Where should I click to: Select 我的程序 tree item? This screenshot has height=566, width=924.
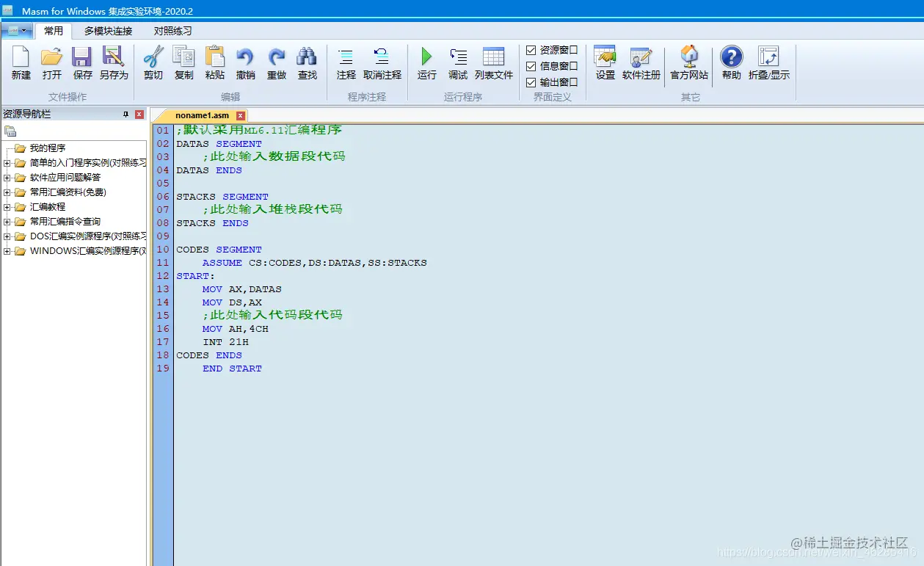point(47,148)
